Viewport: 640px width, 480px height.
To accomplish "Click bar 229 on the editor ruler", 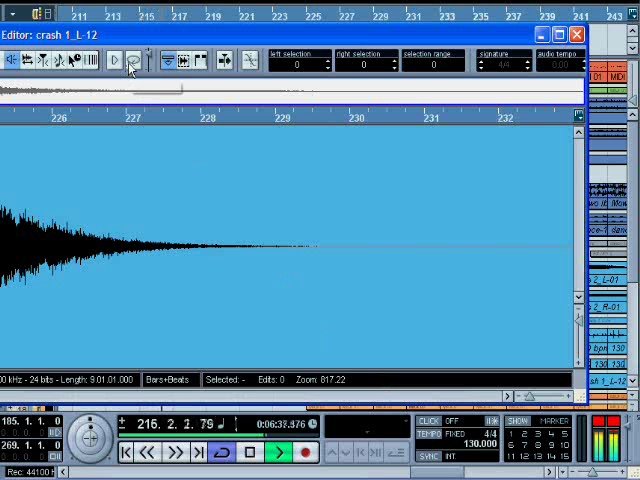I will click(282, 118).
